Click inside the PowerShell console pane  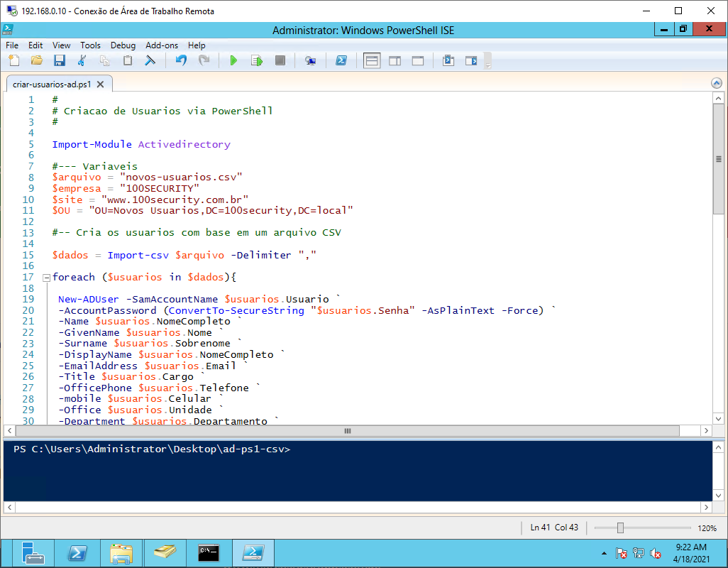click(x=355, y=476)
